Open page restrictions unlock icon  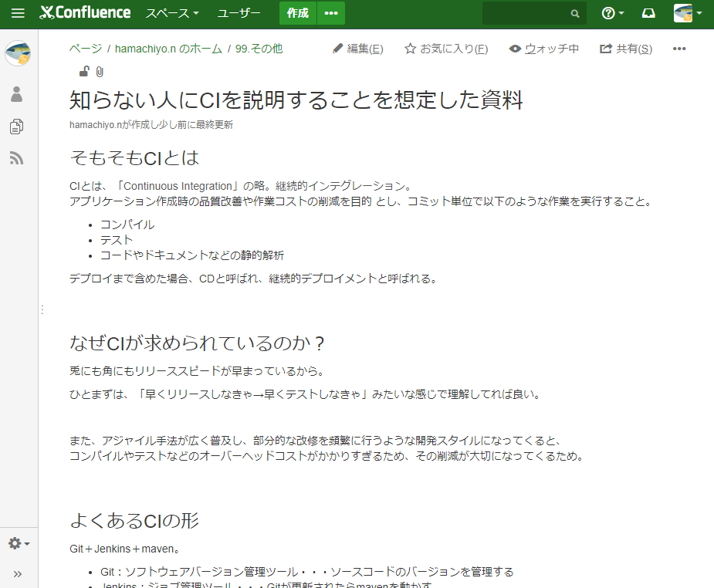point(84,72)
